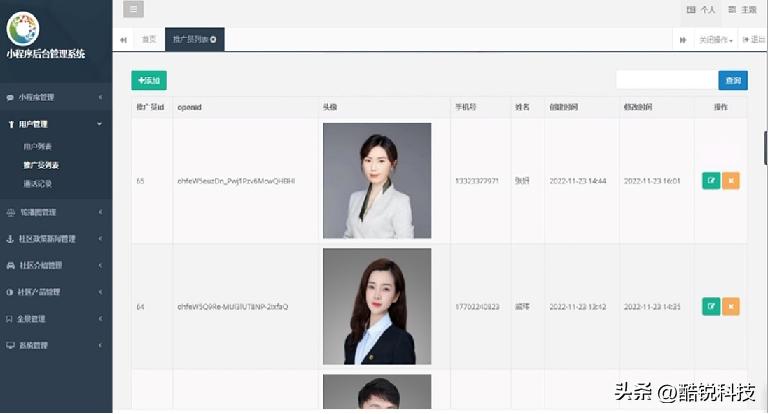Image resolution: width=768 pixels, height=414 pixels.
Task: Click the 手机号 column header
Action: tap(466, 107)
